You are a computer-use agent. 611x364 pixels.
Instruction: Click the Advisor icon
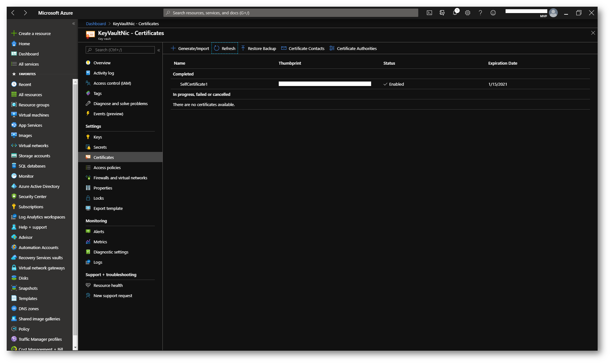click(14, 237)
